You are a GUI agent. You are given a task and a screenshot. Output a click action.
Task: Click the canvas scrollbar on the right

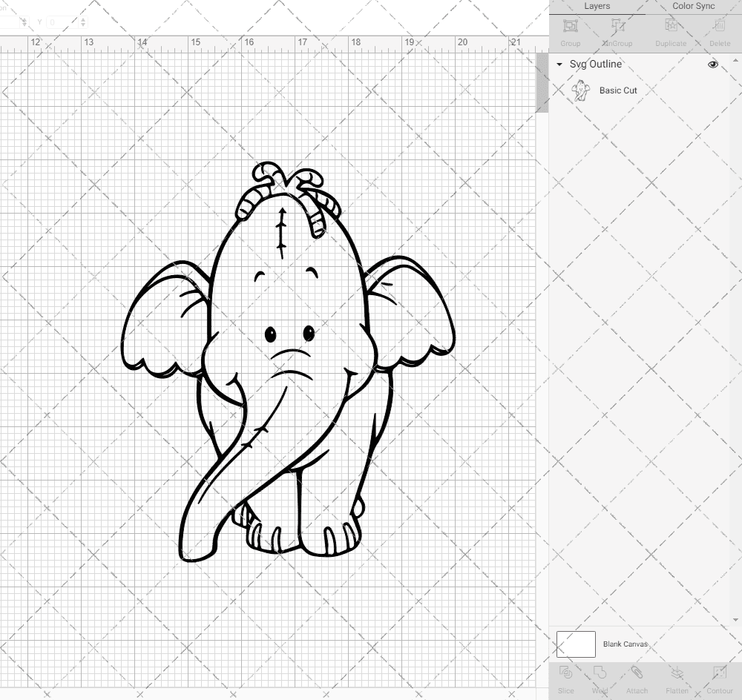pyautogui.click(x=541, y=82)
